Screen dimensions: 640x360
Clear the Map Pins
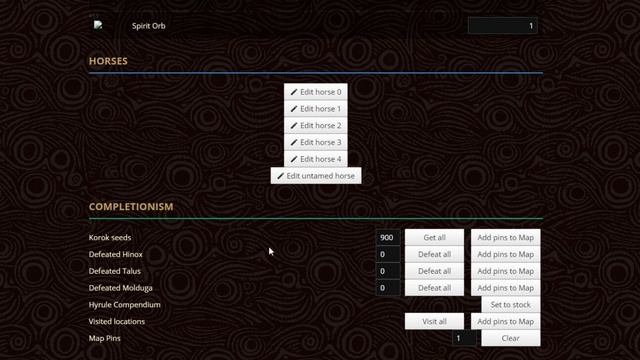[x=511, y=338]
